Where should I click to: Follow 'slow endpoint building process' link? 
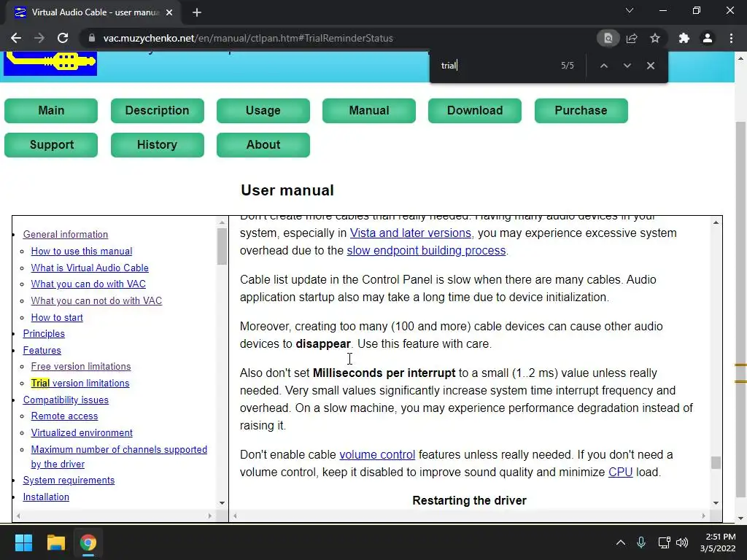click(426, 251)
